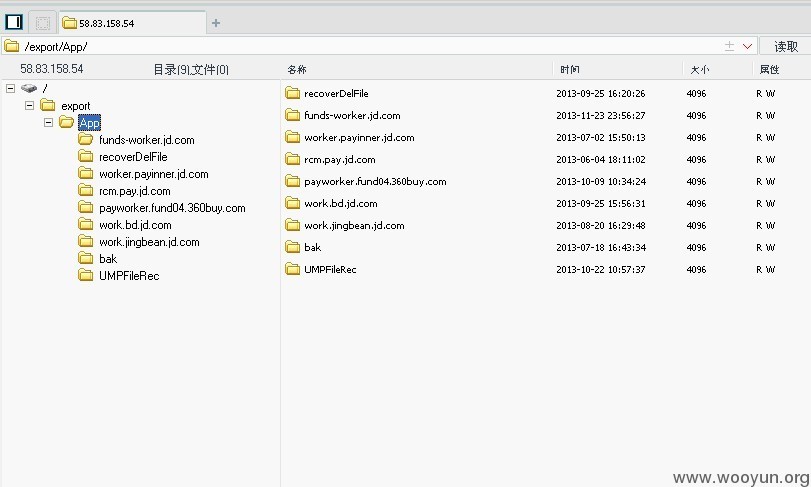Click timestamp 2013-11-23 23:56:27

click(x=600, y=115)
